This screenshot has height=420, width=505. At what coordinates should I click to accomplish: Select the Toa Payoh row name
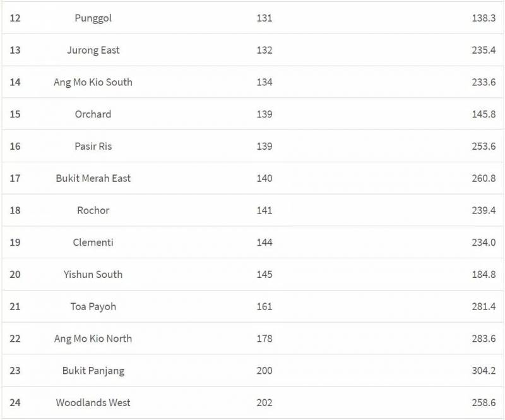click(93, 307)
